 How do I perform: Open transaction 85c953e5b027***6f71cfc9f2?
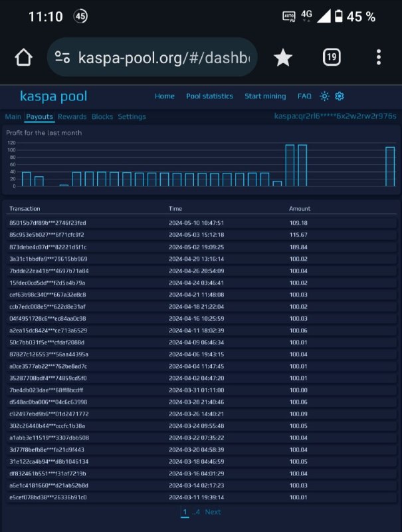click(x=47, y=235)
